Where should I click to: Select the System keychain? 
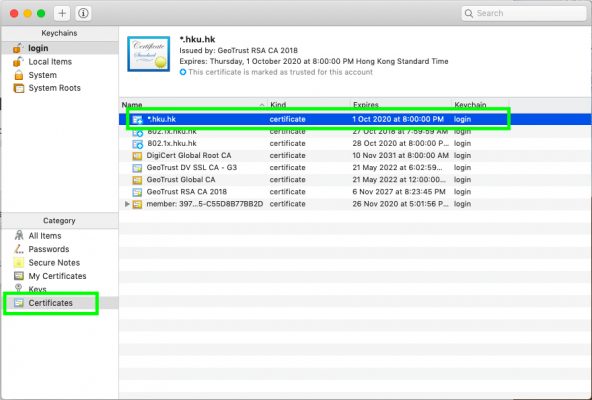pyautogui.click(x=59, y=75)
